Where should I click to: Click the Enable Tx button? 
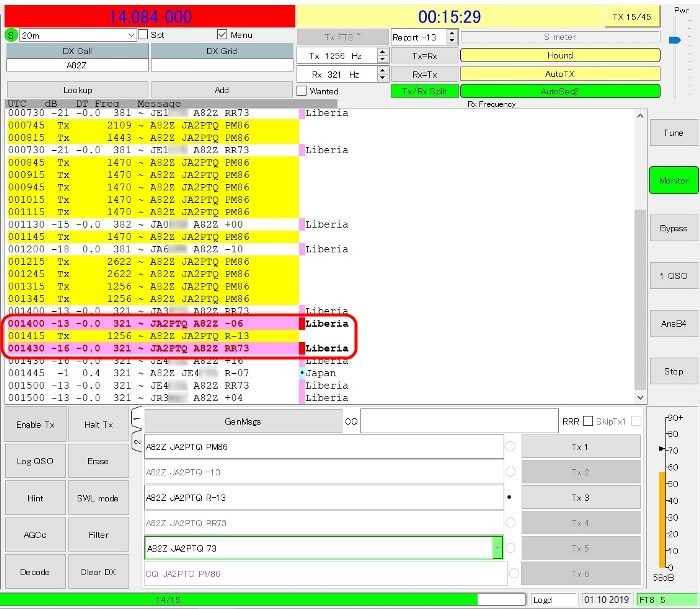(36, 425)
